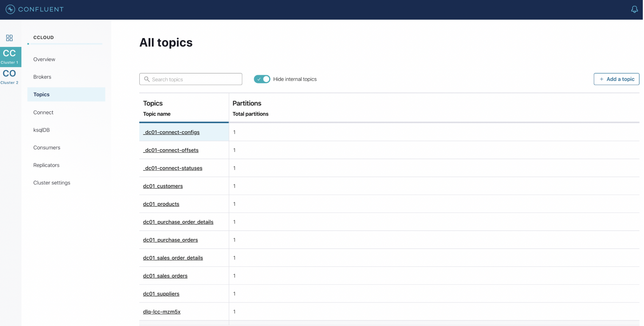
Task: Click the Add a topic button
Action: click(x=616, y=79)
